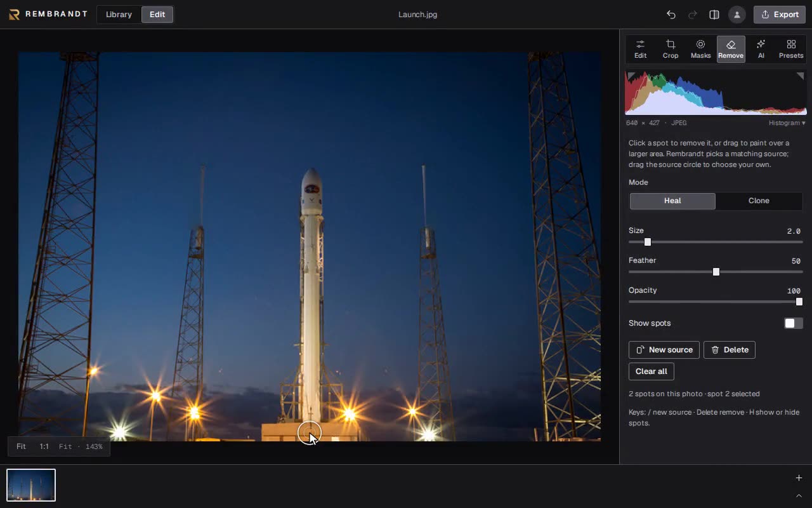Set zoom to Fit

point(21,446)
